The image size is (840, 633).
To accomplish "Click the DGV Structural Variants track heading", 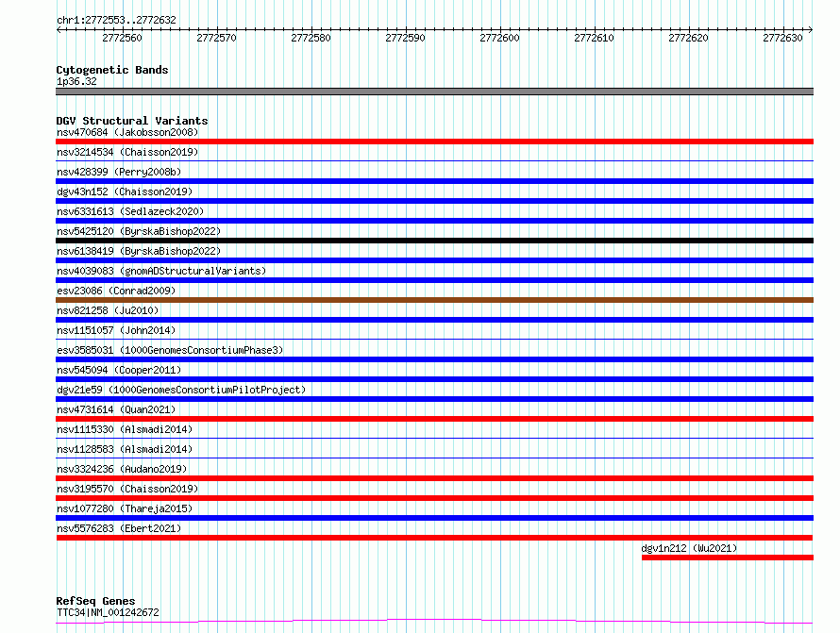I will [132, 121].
